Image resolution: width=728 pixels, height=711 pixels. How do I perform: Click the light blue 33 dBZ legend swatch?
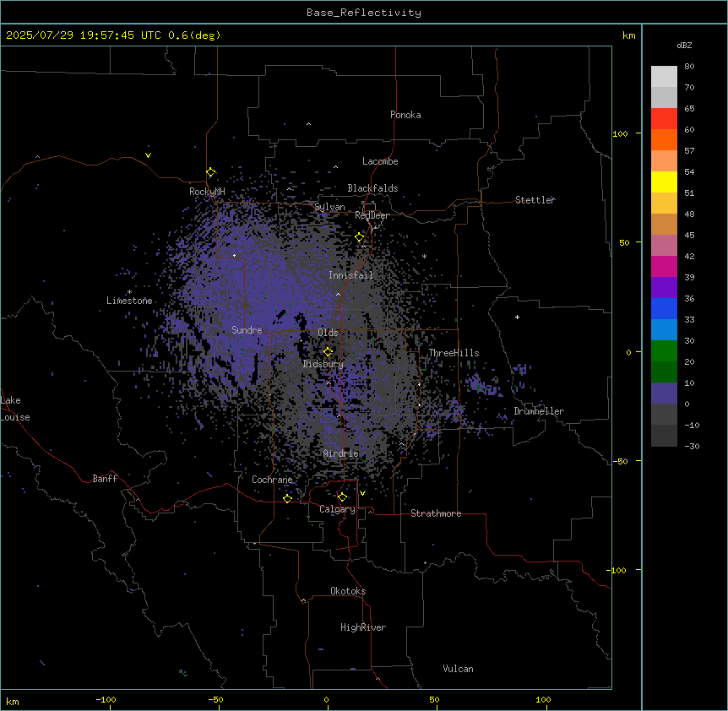pyautogui.click(x=664, y=329)
